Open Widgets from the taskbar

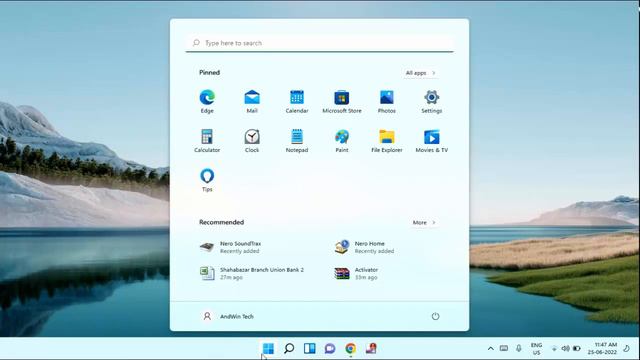click(309, 348)
